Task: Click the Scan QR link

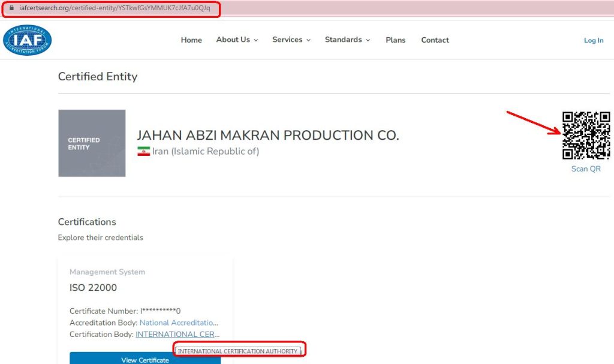Action: [586, 169]
